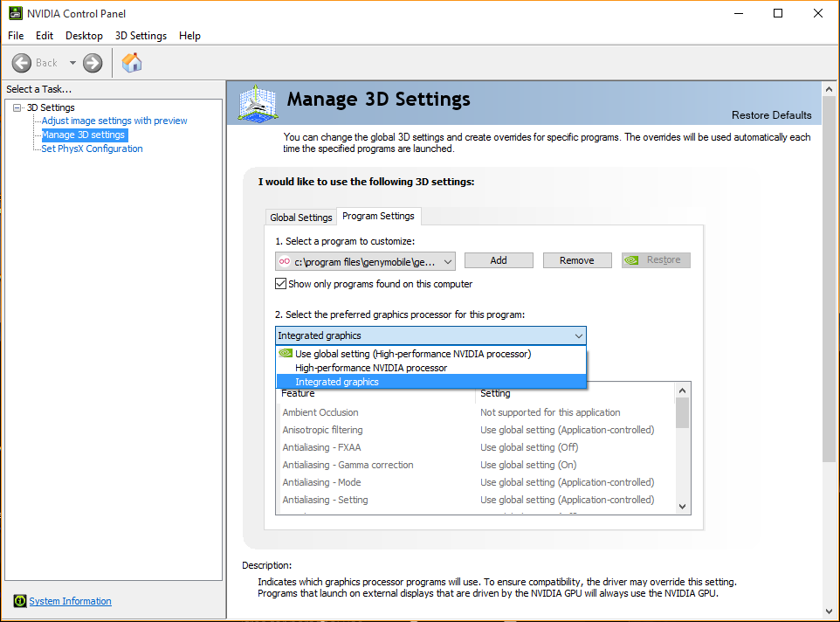This screenshot has height=622, width=840.
Task: Minimize the NVIDIA Control Panel window
Action: point(739,13)
